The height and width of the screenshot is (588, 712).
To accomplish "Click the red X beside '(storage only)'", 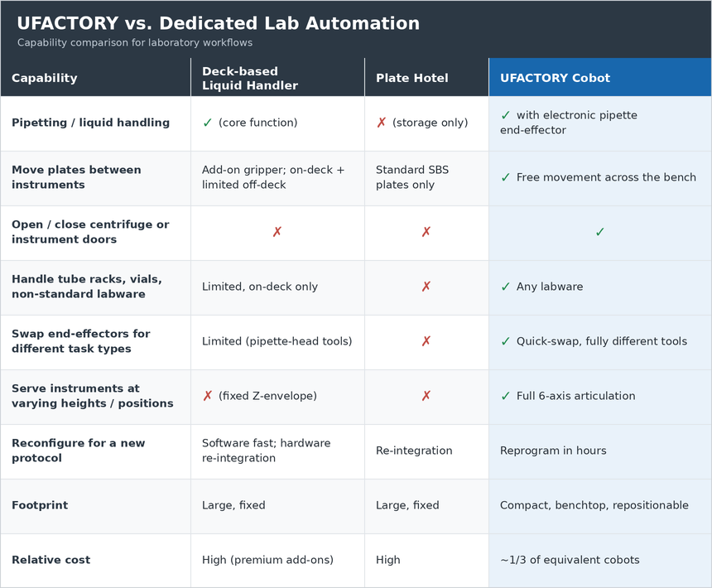I will point(382,123).
